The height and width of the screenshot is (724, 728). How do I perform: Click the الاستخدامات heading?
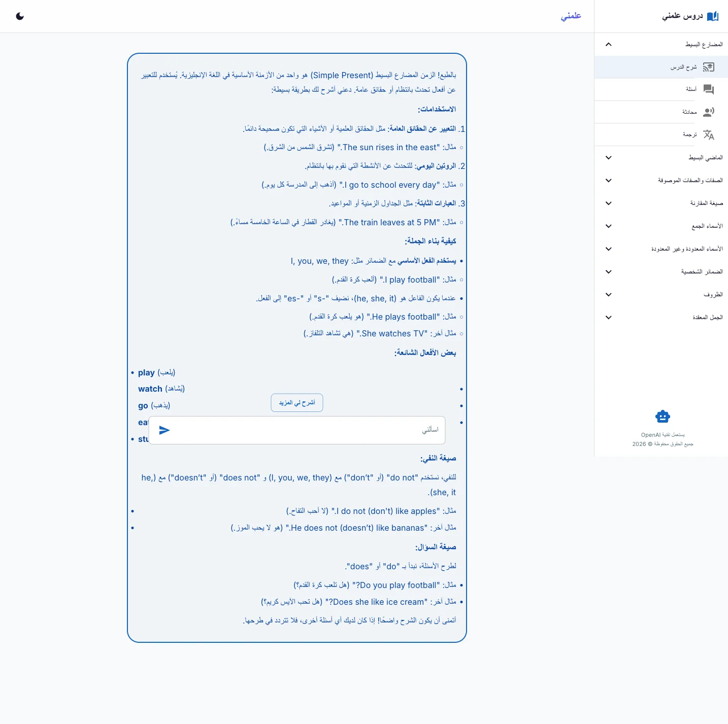click(x=437, y=109)
